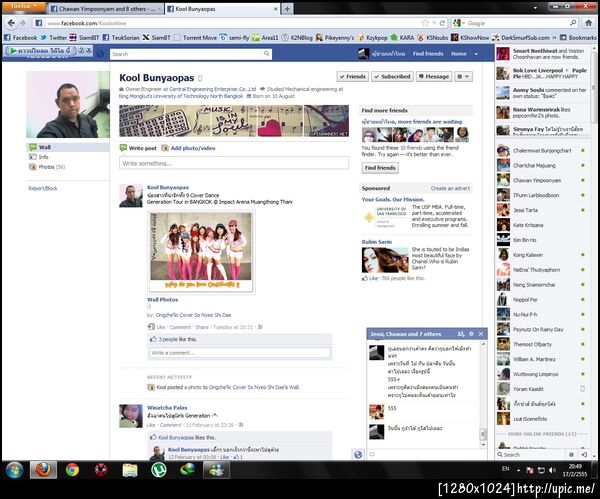This screenshot has width=600, height=499.
Task: Toggle the Friends status button
Action: pyautogui.click(x=352, y=77)
